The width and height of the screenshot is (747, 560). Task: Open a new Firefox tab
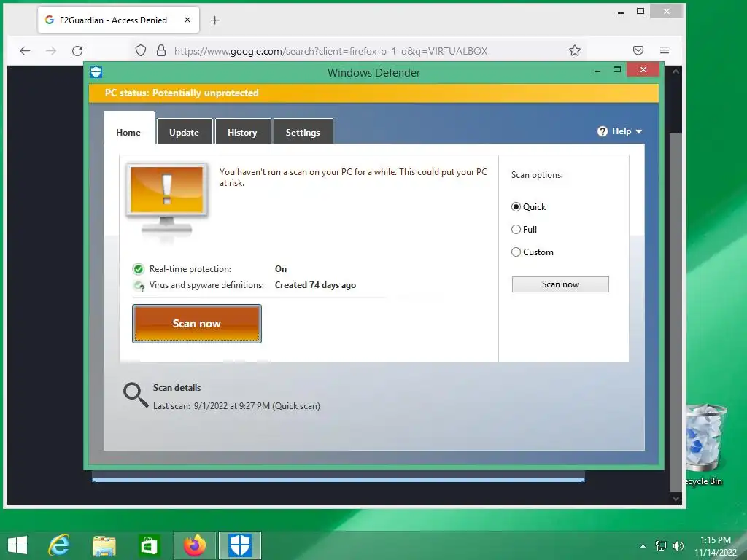[215, 20]
